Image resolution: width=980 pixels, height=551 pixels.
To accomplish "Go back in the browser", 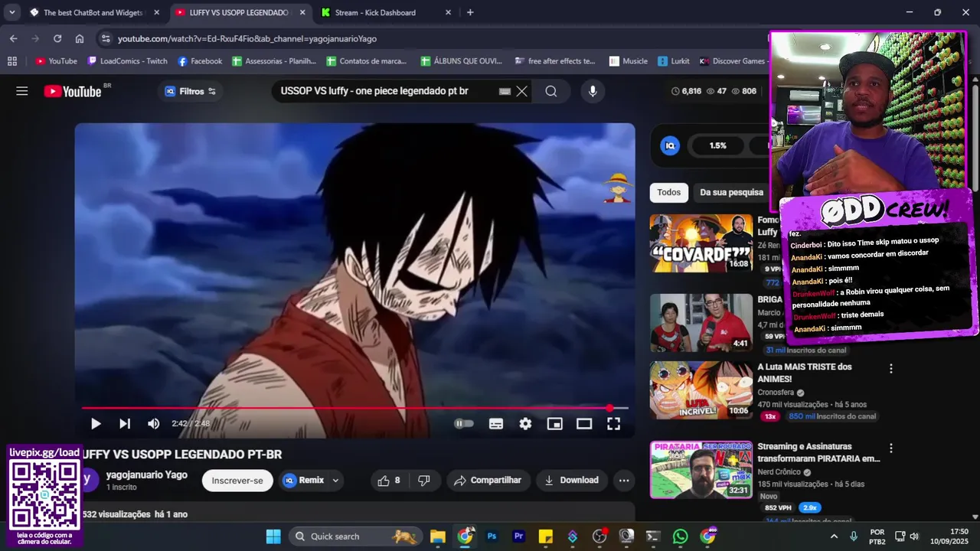I will tap(13, 38).
